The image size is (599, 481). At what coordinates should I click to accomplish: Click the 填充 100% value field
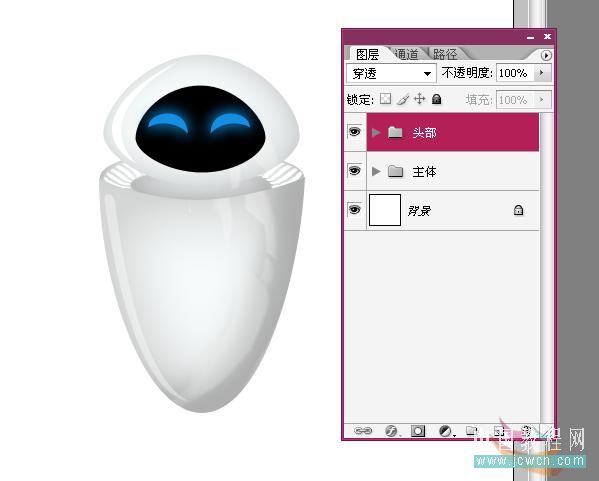click(516, 100)
